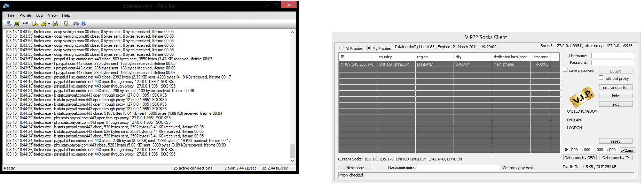Screen dimensions: 644x188
Task: Close the Proxifier window
Action: (x=289, y=5)
